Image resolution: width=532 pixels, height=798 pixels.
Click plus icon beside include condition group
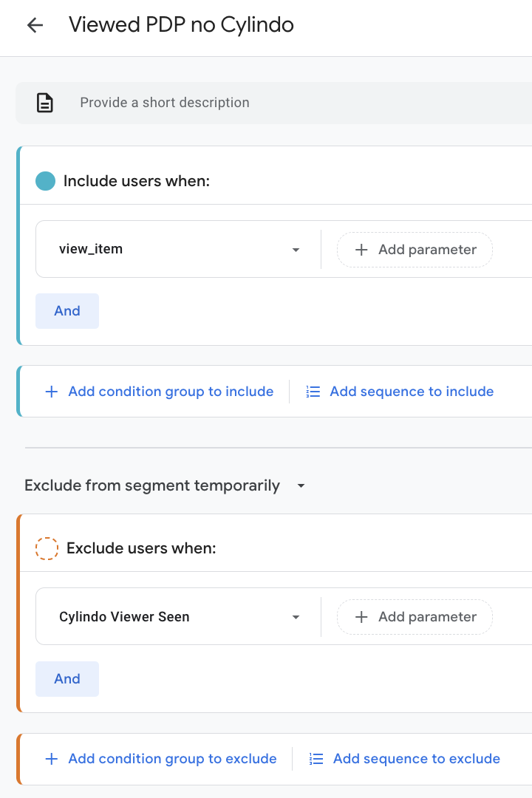click(51, 392)
